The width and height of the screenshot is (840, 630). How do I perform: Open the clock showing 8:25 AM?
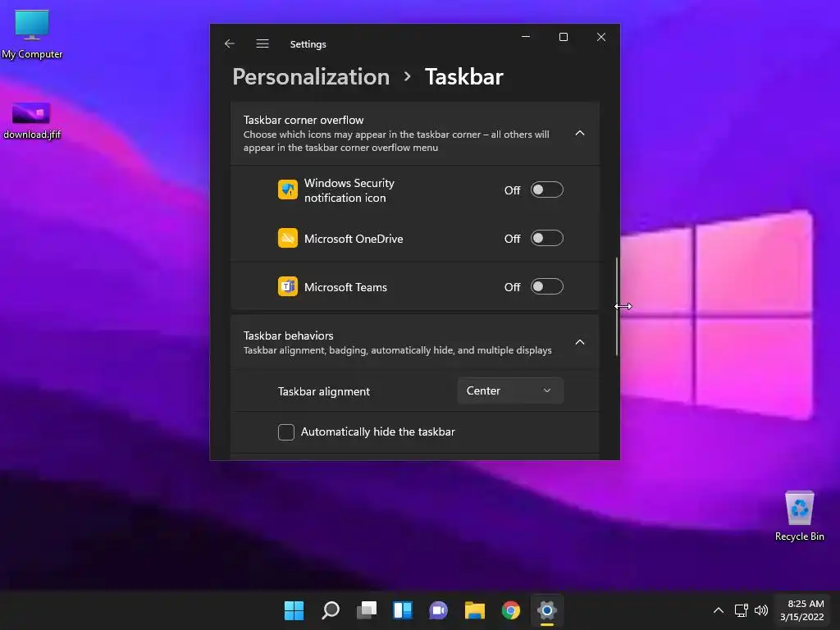tap(802, 610)
